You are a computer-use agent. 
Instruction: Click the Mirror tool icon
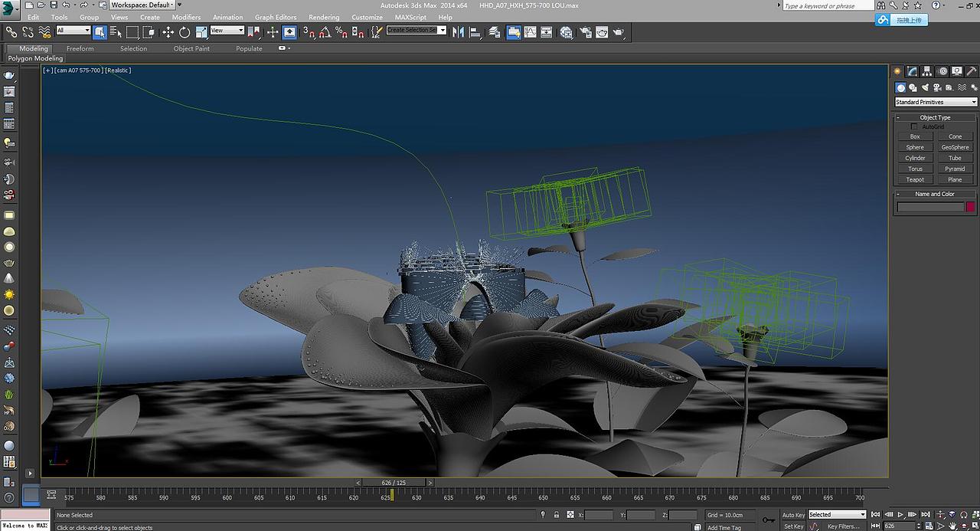458,31
